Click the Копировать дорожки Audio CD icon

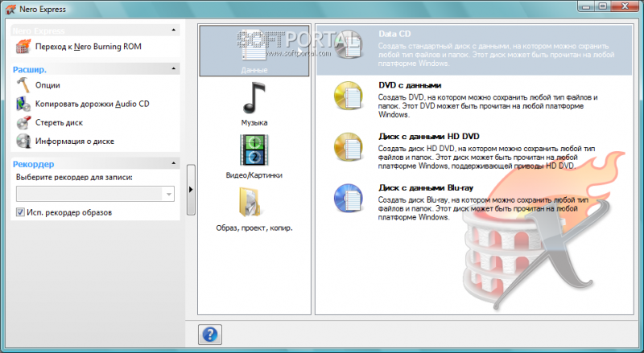click(23, 104)
